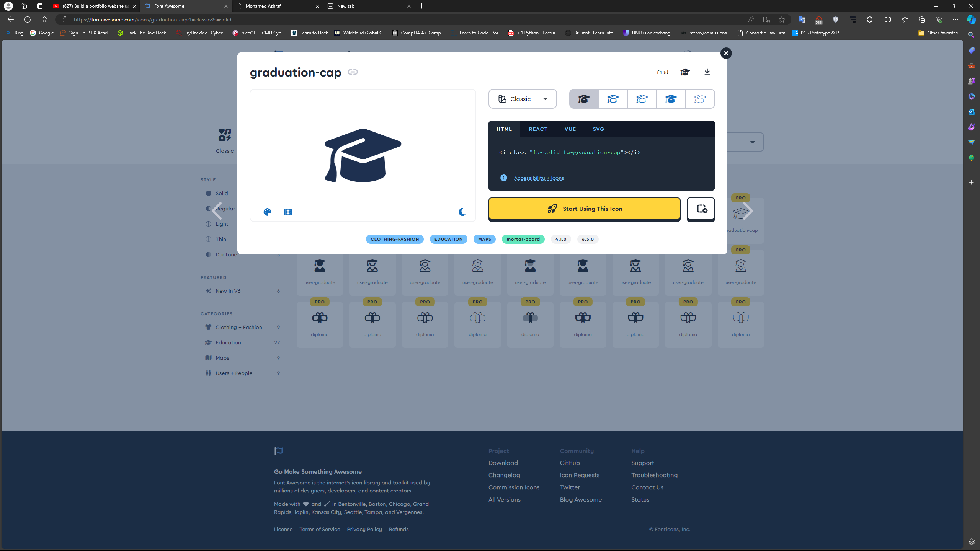This screenshot has height=551, width=980.
Task: Select the thin style variant button
Action: (700, 99)
